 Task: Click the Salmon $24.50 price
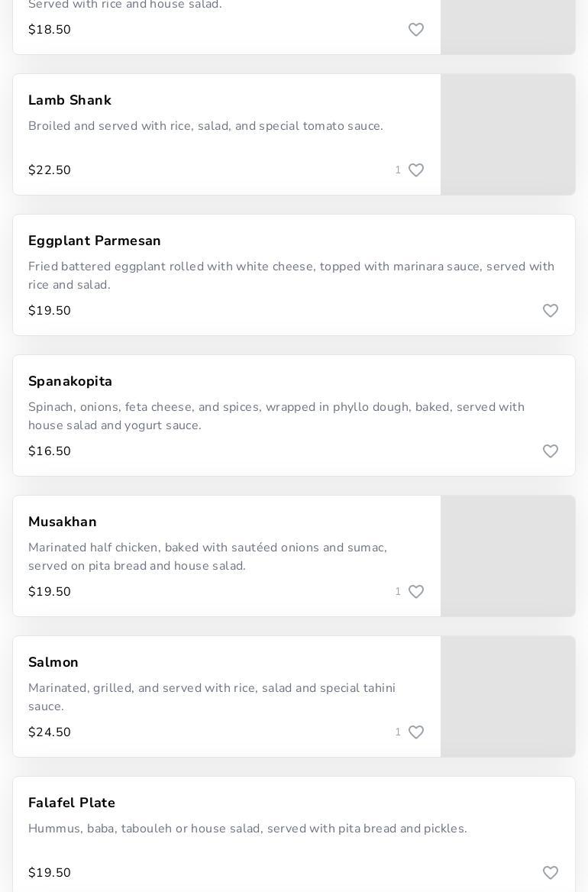pos(50,732)
